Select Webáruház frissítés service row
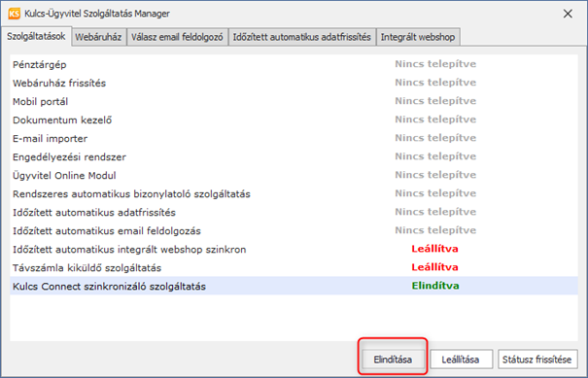The width and height of the screenshot is (588, 378). coord(294,83)
